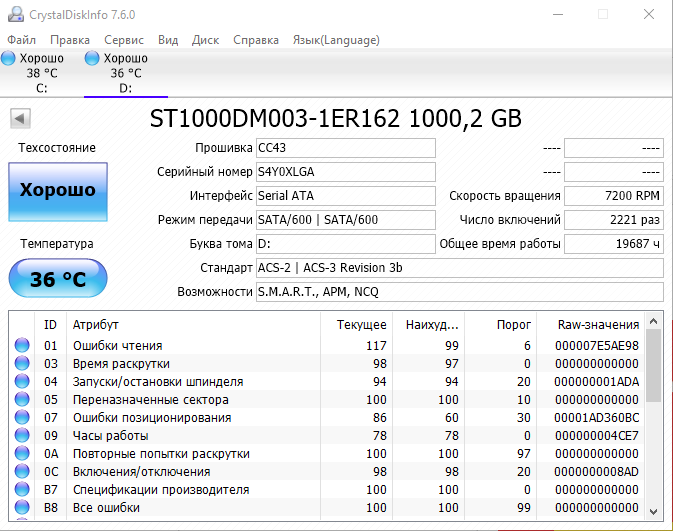
Task: Click the 36 °C temperature button
Action: point(57,279)
